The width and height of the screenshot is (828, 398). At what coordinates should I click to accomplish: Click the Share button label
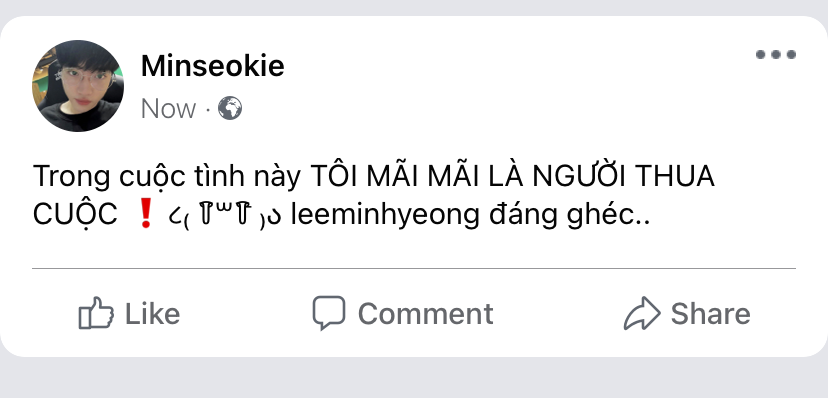711,314
